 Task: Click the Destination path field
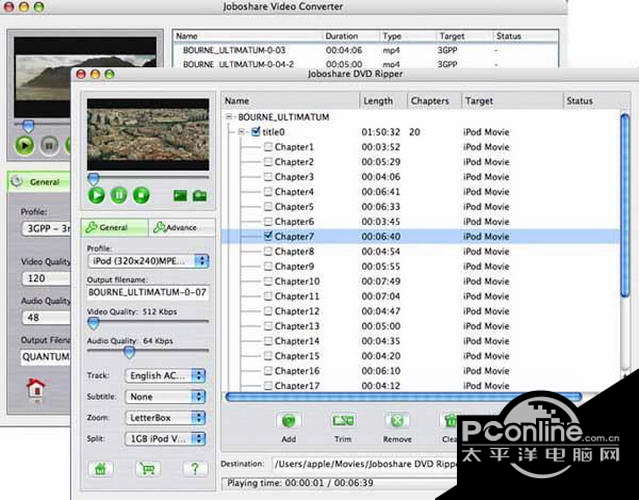pyautogui.click(x=365, y=464)
